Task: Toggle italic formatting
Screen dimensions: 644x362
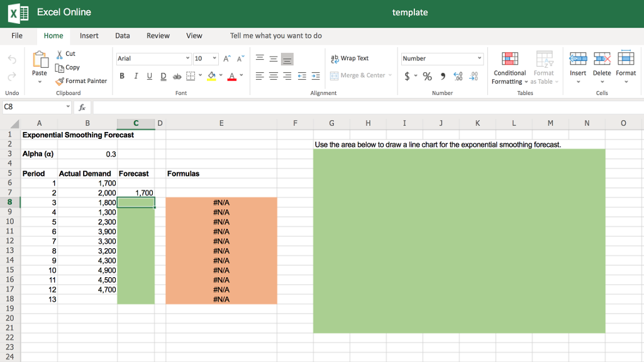Action: 136,76
